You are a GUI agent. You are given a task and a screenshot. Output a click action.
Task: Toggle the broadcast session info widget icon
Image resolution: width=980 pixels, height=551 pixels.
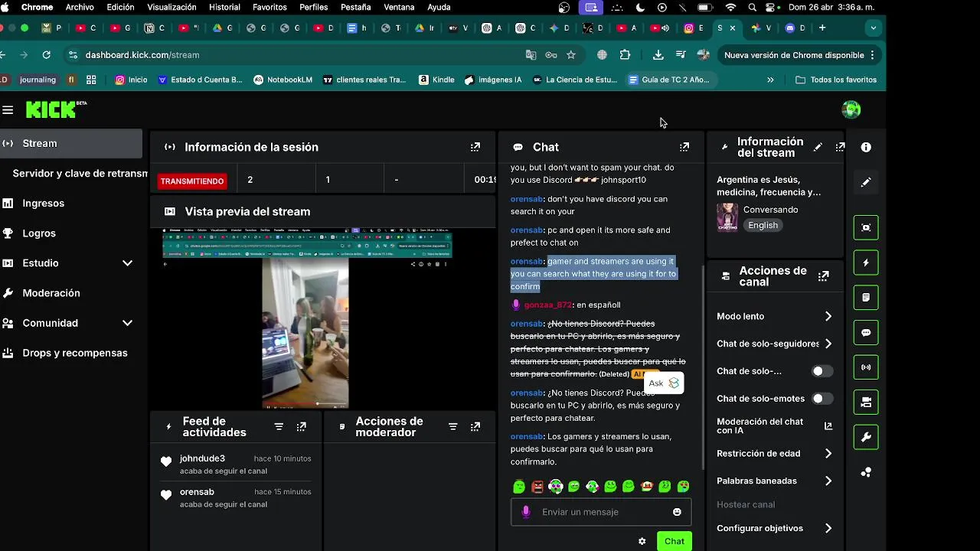(866, 367)
